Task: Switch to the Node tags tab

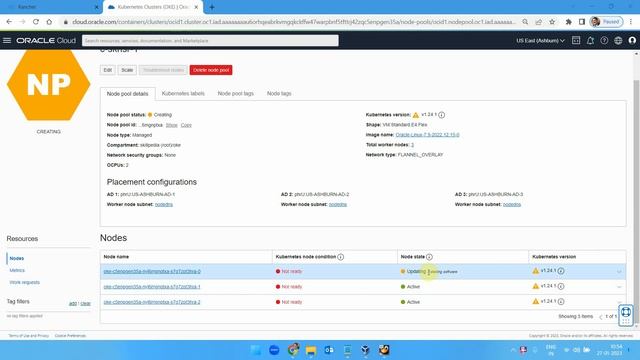Action: [x=279, y=93]
